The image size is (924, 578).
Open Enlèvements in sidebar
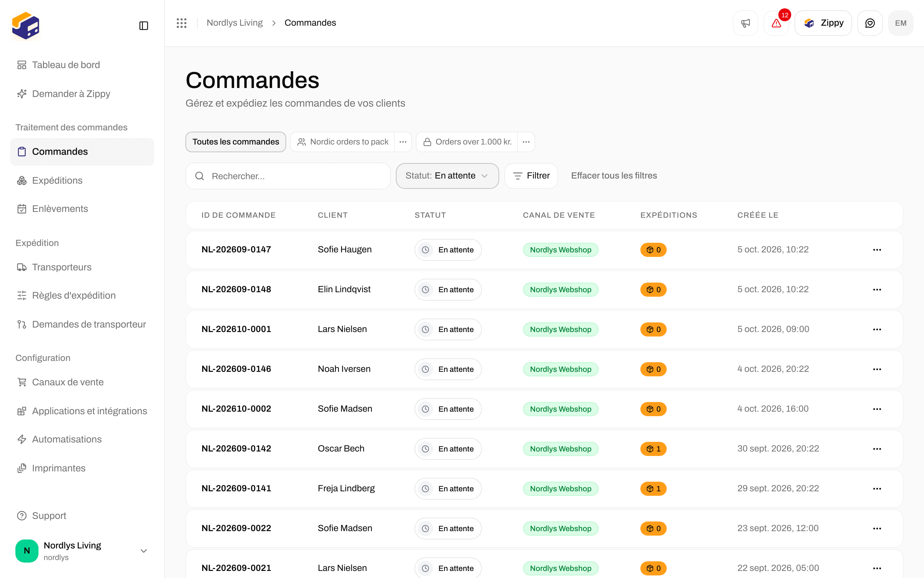coord(82,209)
